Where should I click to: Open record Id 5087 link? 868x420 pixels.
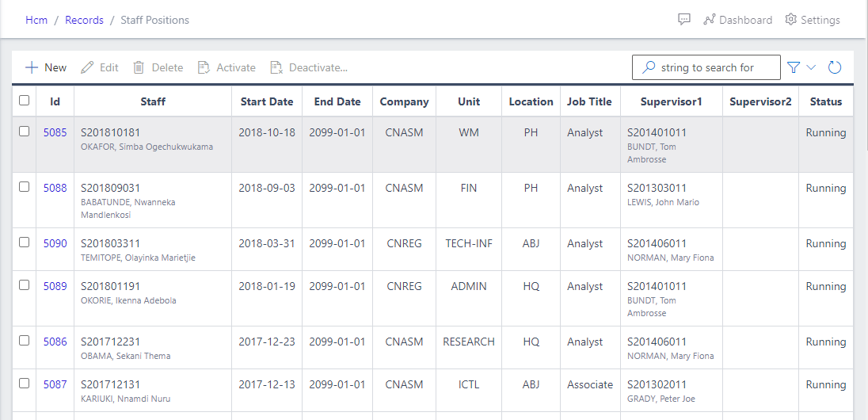pyautogui.click(x=55, y=384)
